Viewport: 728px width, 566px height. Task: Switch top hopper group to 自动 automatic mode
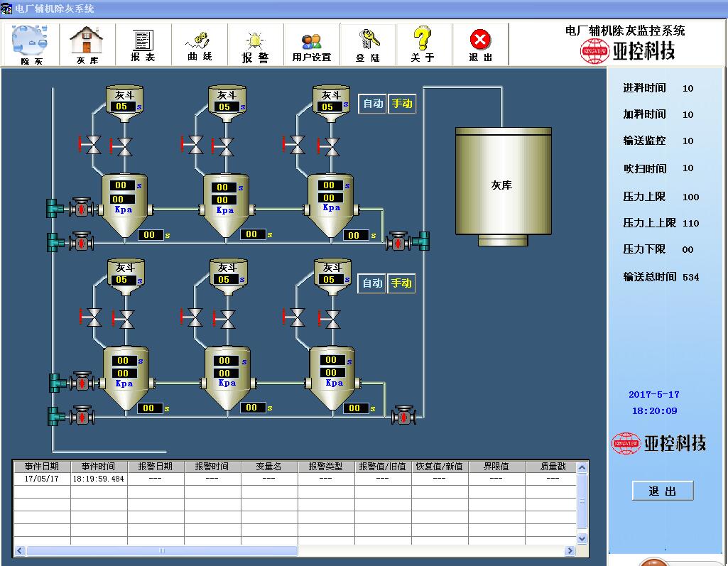(372, 104)
